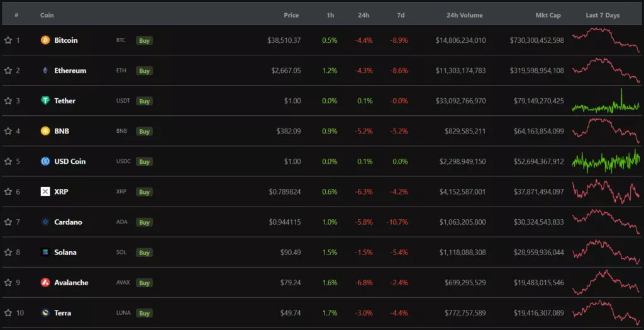Sort table by Price column header
Screen dimensions: 644x330
pyautogui.click(x=291, y=15)
